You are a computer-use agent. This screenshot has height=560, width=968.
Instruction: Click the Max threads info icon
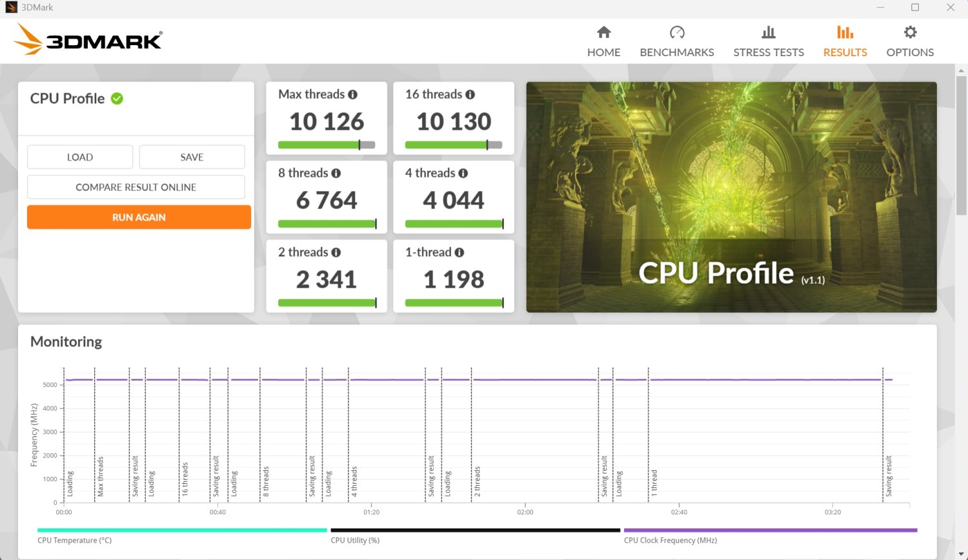click(x=352, y=94)
